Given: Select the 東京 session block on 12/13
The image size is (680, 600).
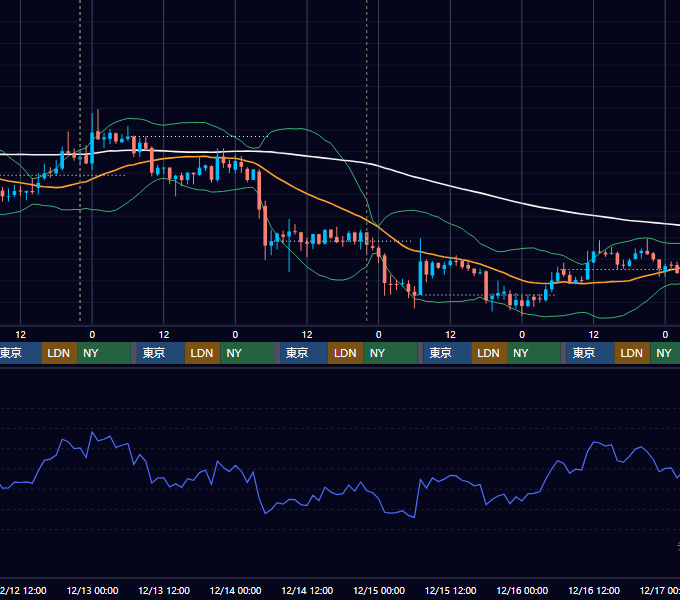Looking at the screenshot, I should [x=160, y=353].
